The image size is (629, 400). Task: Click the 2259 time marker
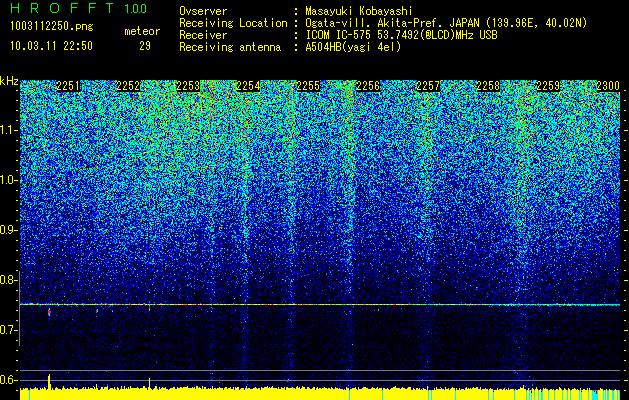pos(548,86)
